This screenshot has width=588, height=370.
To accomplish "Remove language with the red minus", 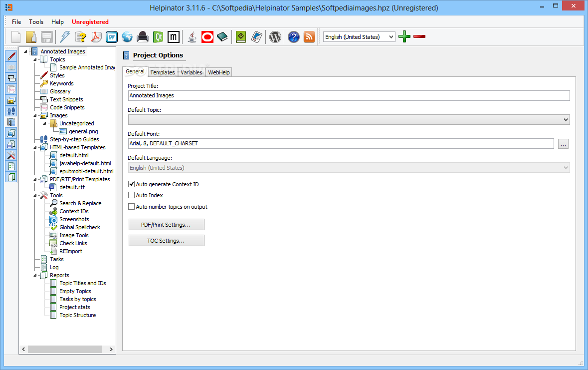I will 419,36.
